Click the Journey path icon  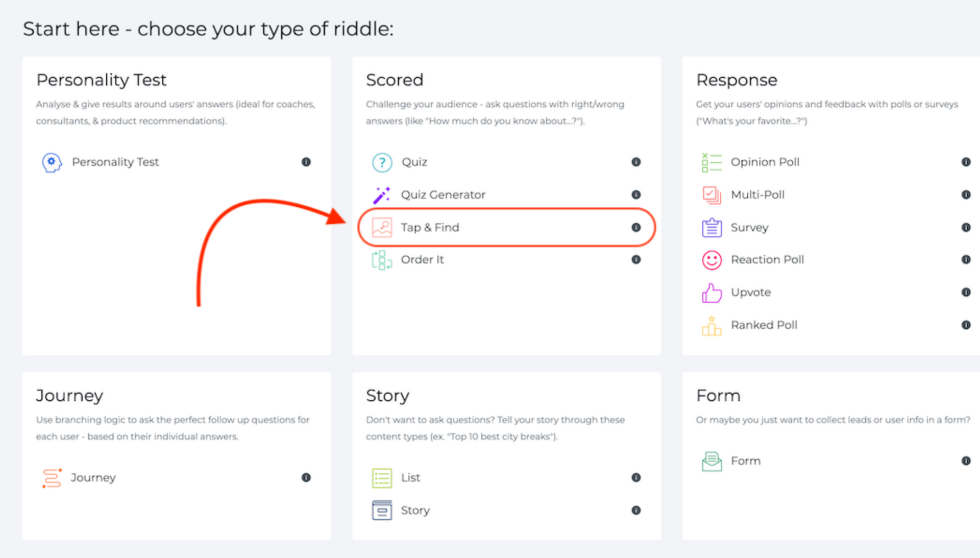(x=52, y=478)
